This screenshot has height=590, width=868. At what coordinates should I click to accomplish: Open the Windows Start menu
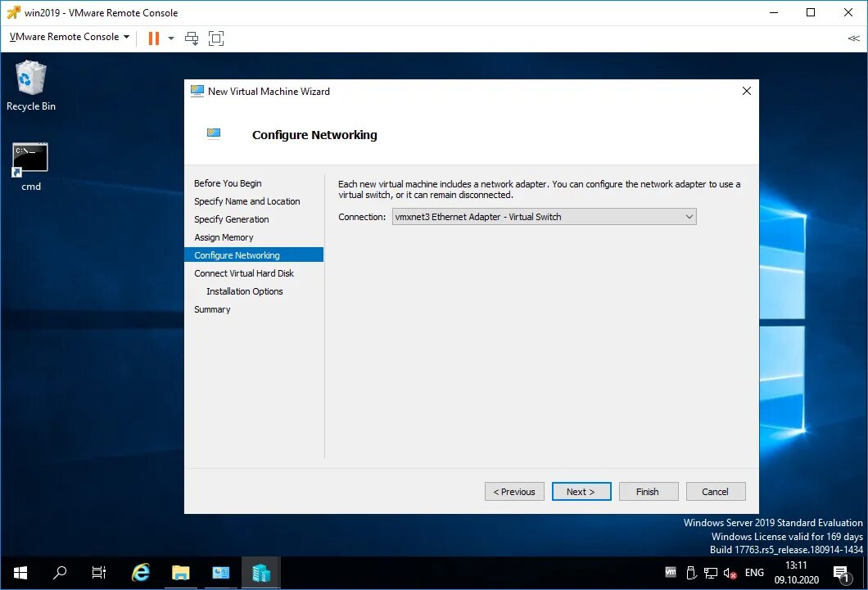click(20, 573)
